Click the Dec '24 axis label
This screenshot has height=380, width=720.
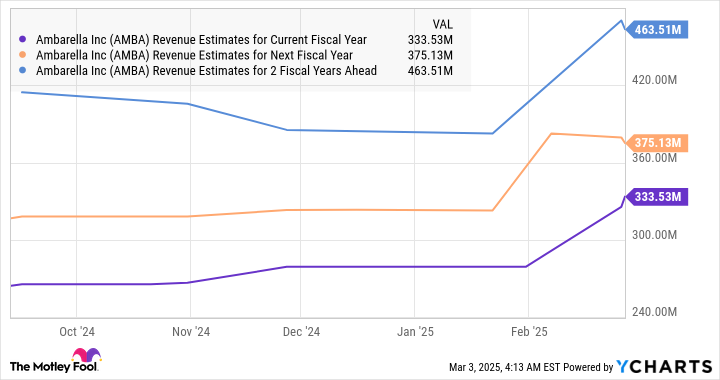click(x=301, y=332)
